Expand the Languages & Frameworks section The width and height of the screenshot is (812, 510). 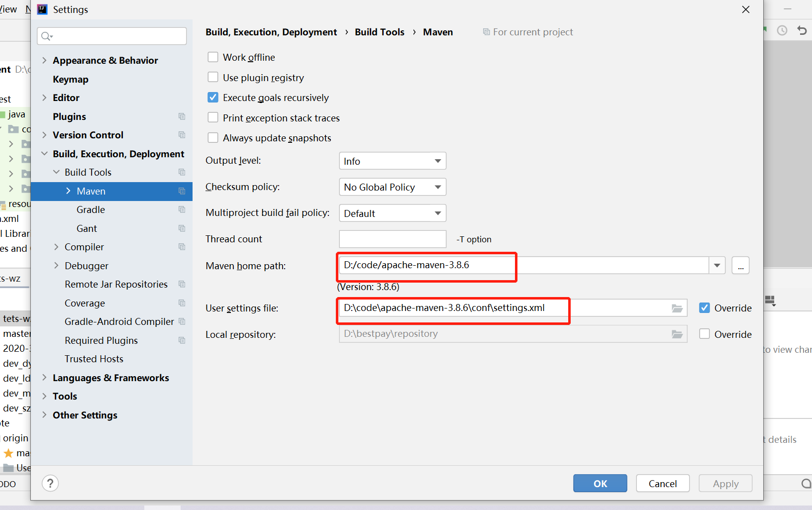(x=44, y=378)
